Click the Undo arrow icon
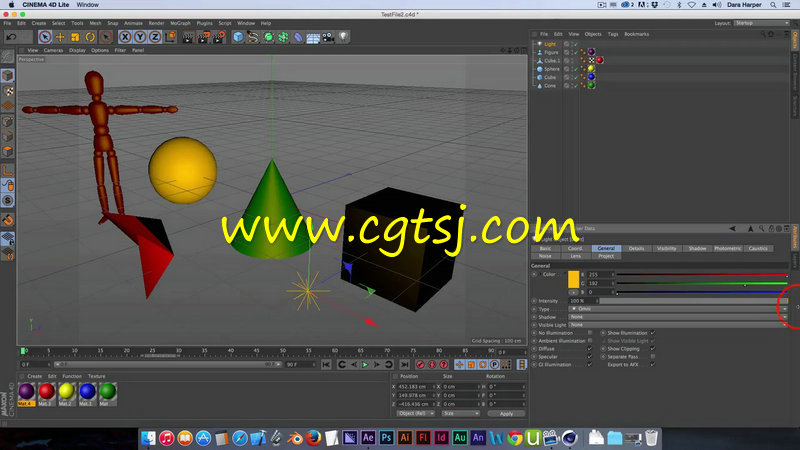The height and width of the screenshot is (450, 800). pos(11,37)
